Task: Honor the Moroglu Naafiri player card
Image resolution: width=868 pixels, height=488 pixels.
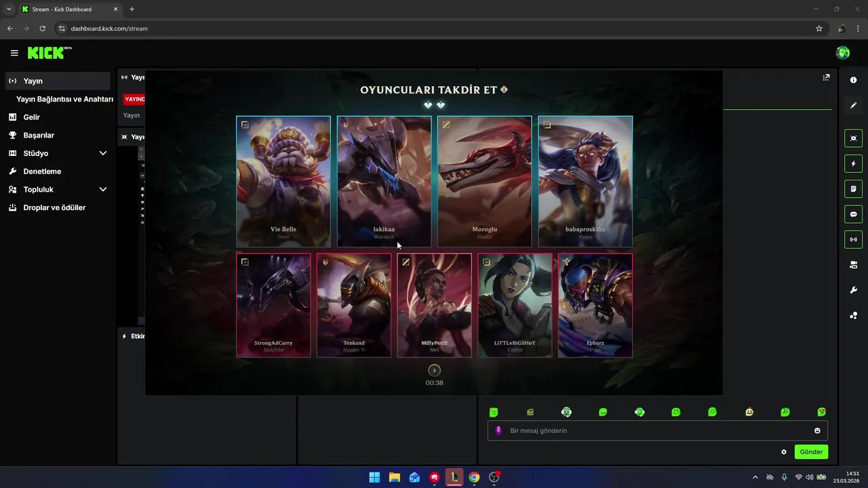Action: click(x=484, y=181)
